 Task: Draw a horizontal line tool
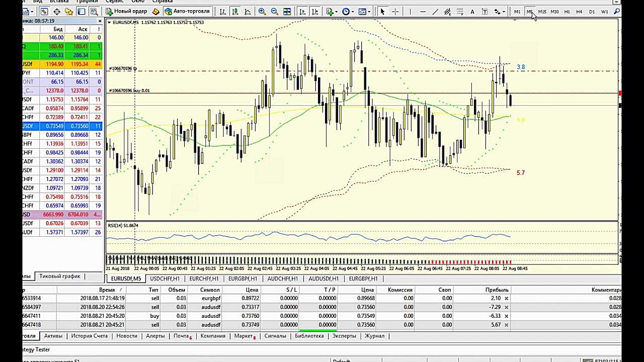(423, 12)
